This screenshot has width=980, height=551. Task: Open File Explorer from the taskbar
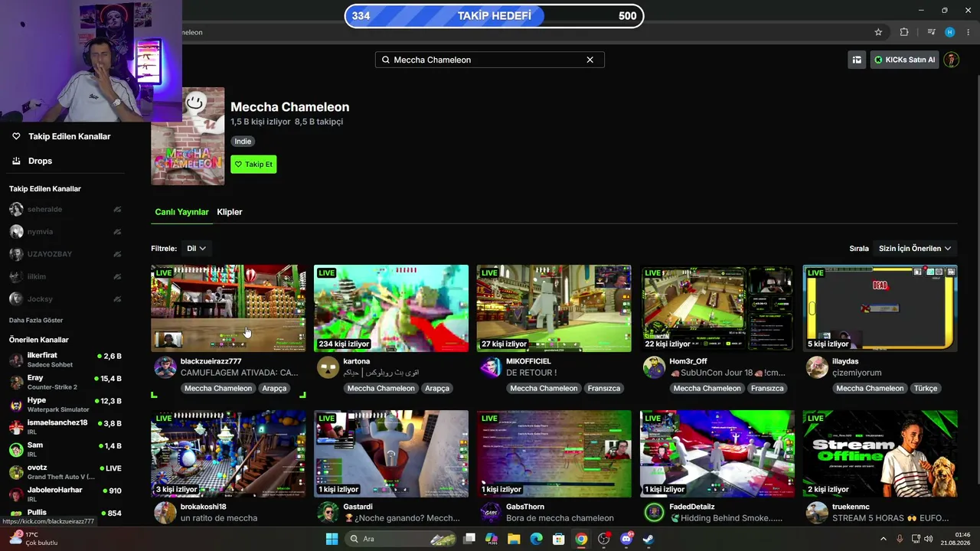tap(514, 539)
